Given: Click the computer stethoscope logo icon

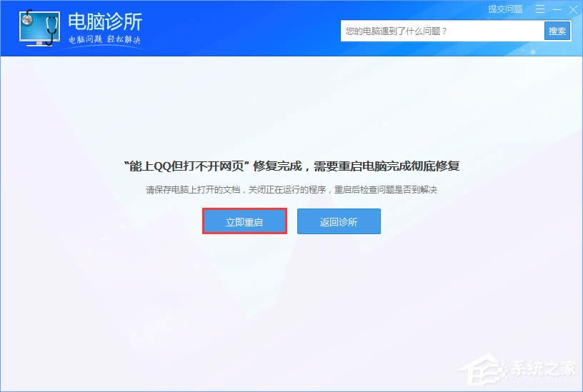Looking at the screenshot, I should 39,29.
